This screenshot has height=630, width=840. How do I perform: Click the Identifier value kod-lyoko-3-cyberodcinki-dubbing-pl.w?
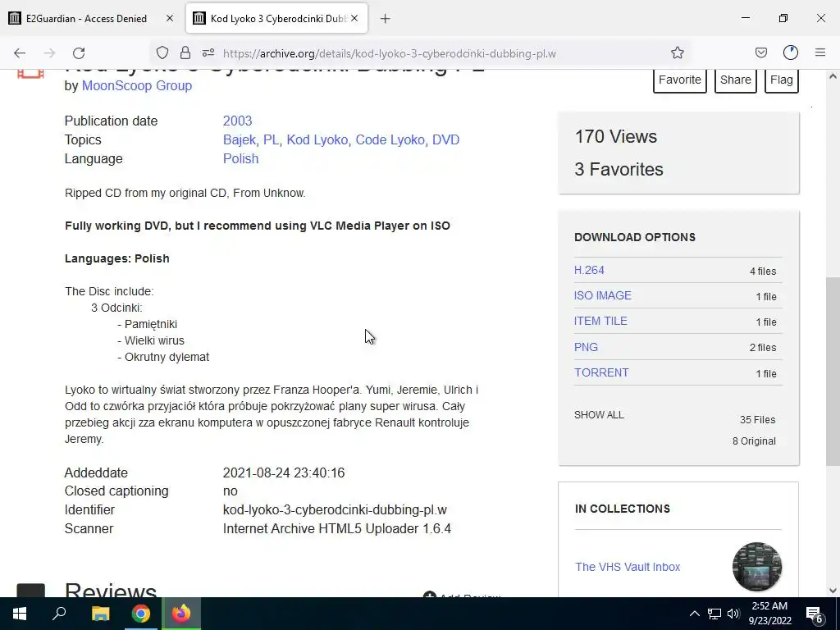click(x=335, y=510)
